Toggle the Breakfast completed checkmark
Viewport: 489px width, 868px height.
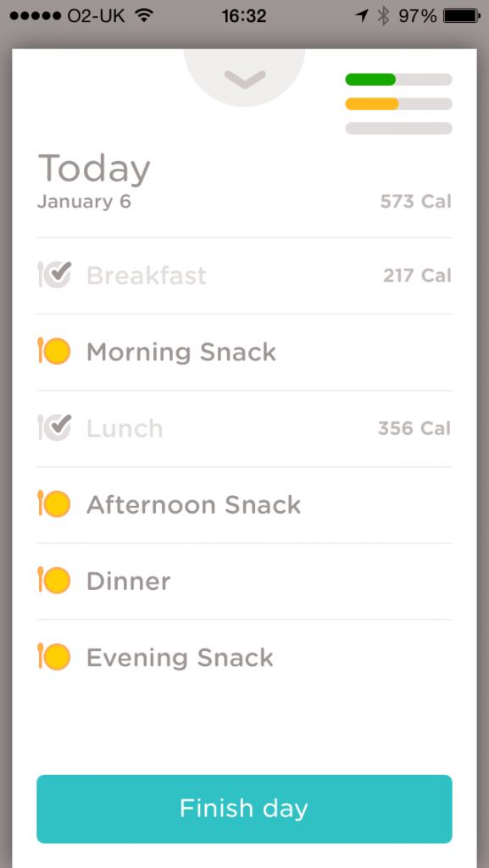click(x=54, y=275)
